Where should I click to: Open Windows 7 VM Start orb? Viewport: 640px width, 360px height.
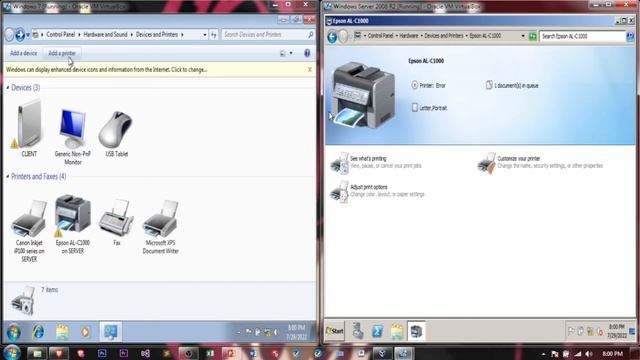point(13,332)
